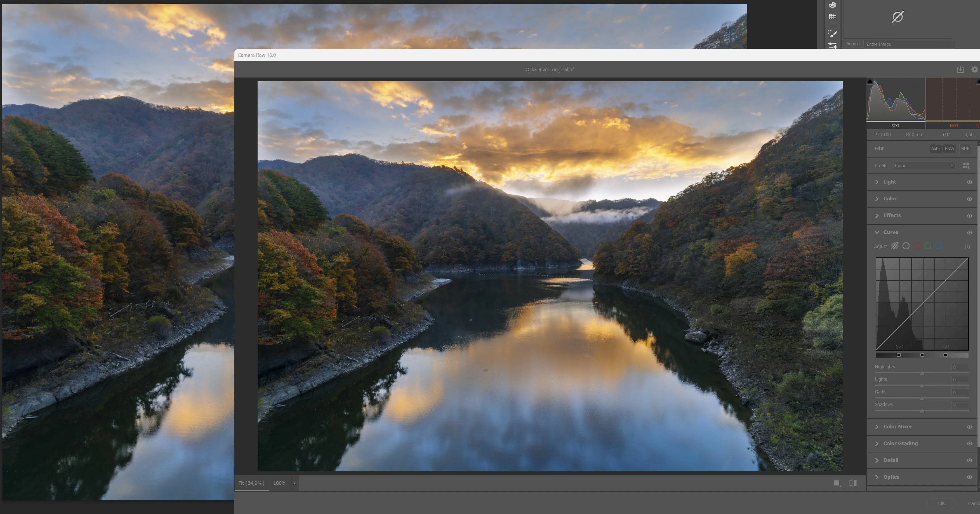
Task: Toggle the Curve panel eye icon
Action: coord(969,232)
